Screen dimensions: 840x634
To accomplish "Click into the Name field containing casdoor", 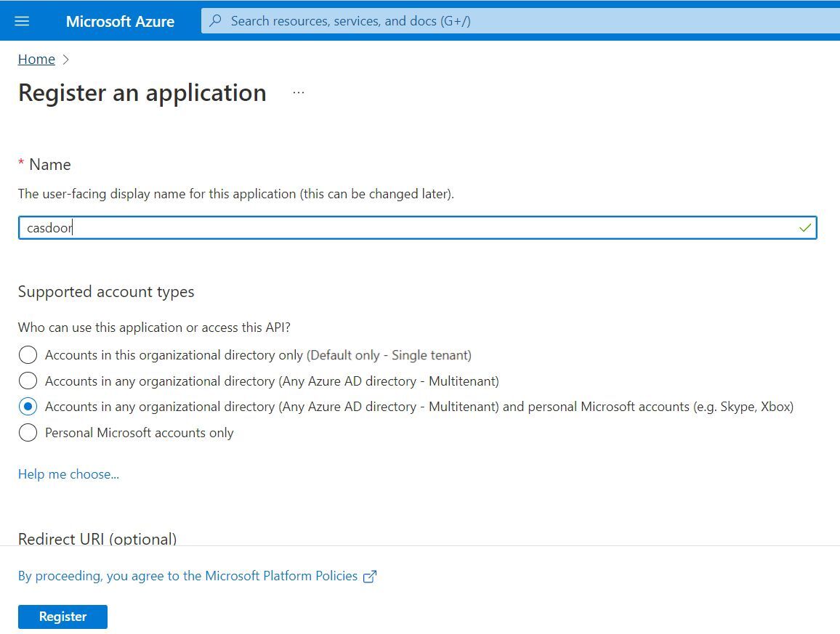I will click(x=407, y=228).
